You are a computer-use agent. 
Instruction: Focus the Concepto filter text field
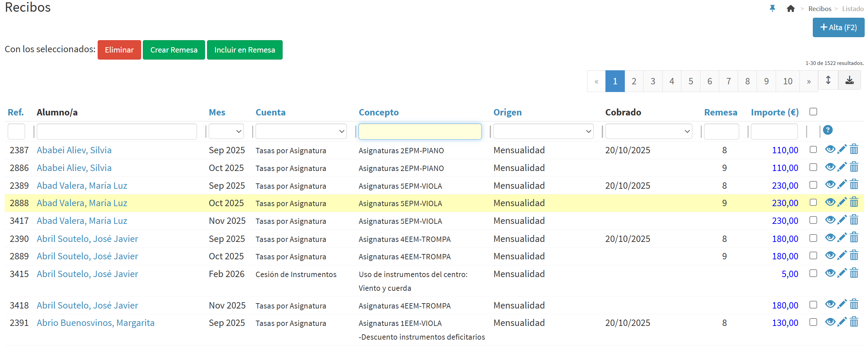(x=420, y=132)
